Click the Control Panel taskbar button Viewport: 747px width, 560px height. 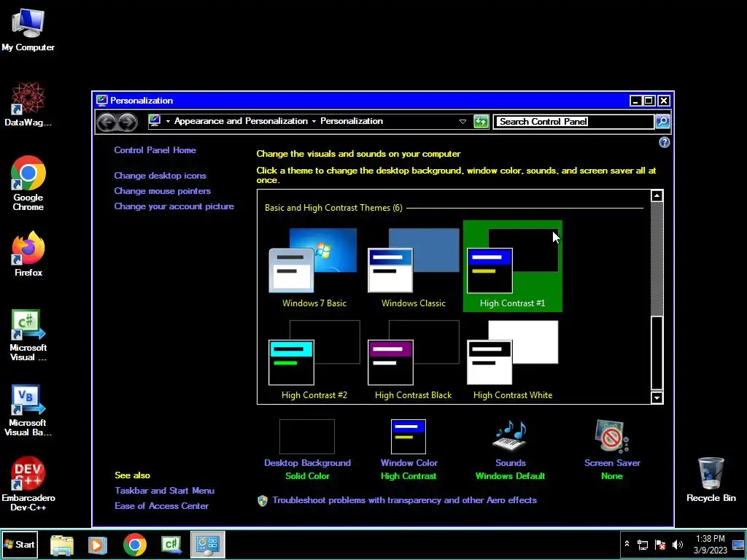208,544
